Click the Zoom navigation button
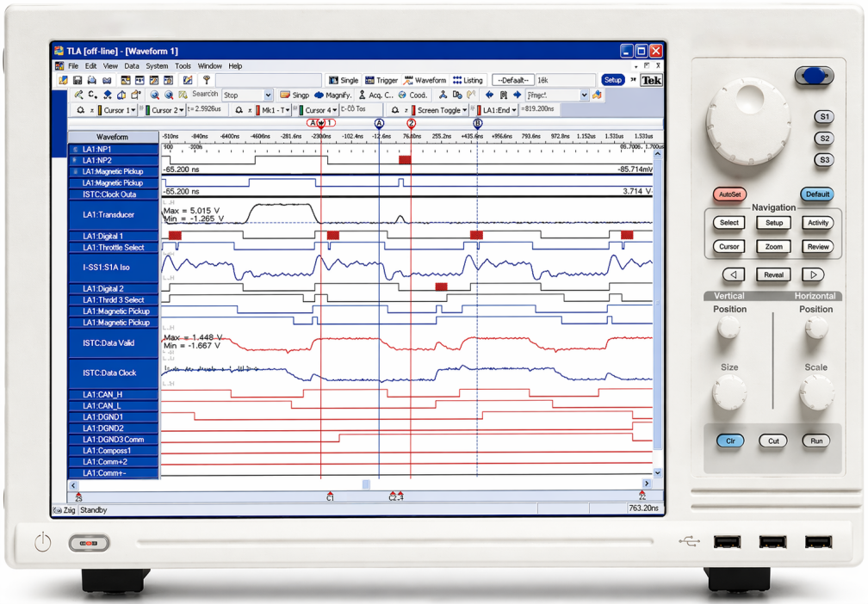 [x=773, y=247]
